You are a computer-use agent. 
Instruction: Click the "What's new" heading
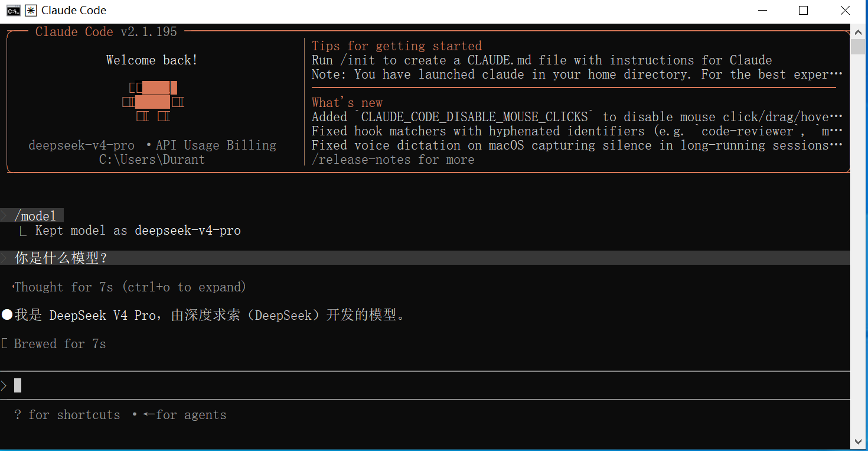pos(347,103)
